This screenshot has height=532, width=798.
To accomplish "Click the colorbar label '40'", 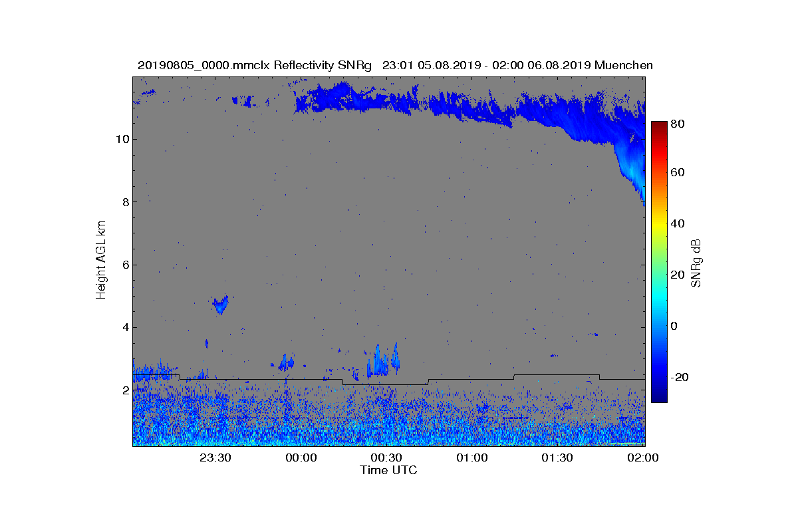I will [678, 223].
